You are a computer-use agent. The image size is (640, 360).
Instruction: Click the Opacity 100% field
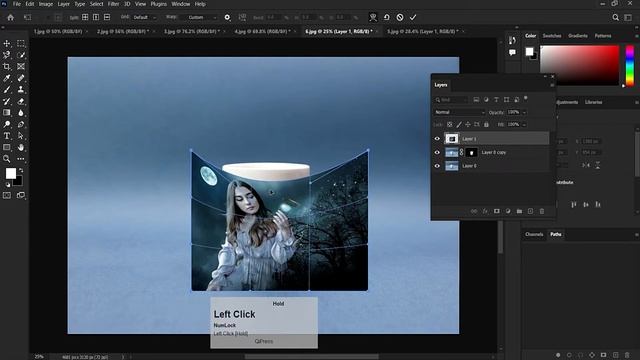click(x=513, y=112)
